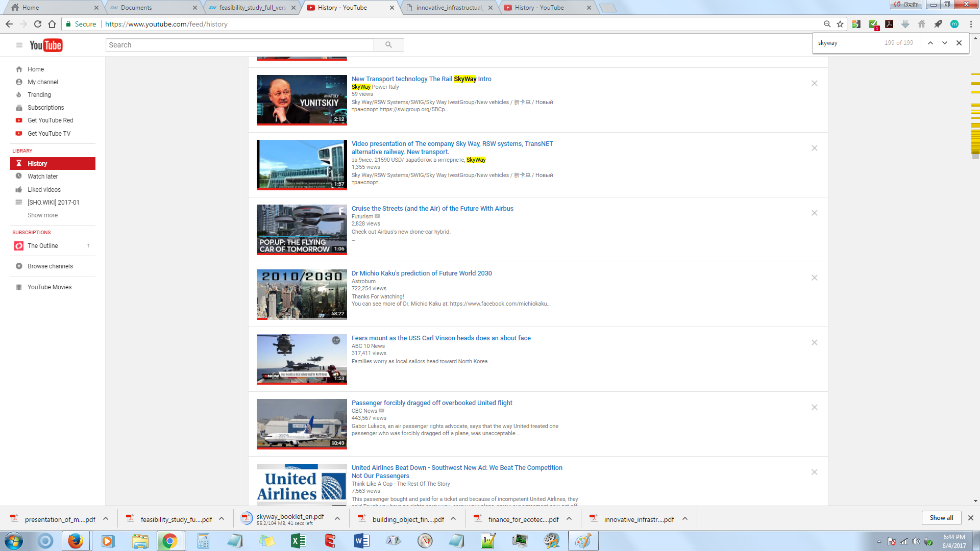Open The Outline subscription channel
980x551 pixels.
[43, 246]
